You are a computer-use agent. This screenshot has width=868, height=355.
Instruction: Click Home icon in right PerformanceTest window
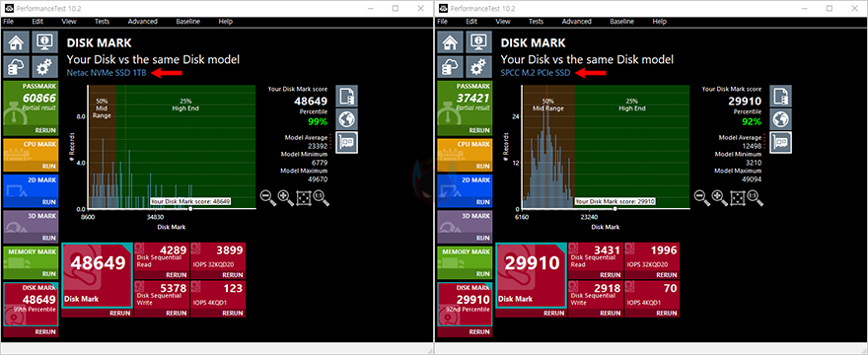tap(451, 42)
